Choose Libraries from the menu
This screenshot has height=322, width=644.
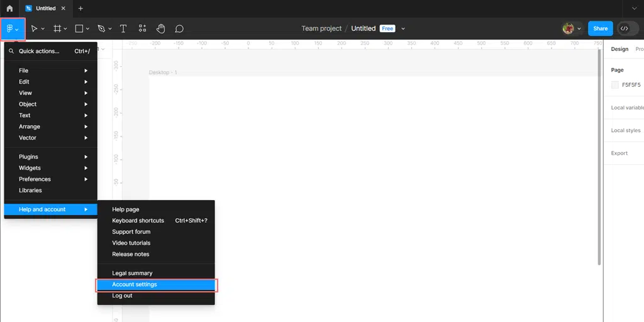pyautogui.click(x=51, y=190)
